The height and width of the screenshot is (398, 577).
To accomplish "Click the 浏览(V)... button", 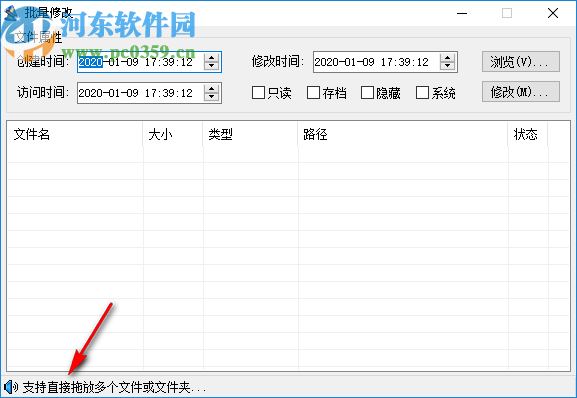I will pyautogui.click(x=521, y=62).
